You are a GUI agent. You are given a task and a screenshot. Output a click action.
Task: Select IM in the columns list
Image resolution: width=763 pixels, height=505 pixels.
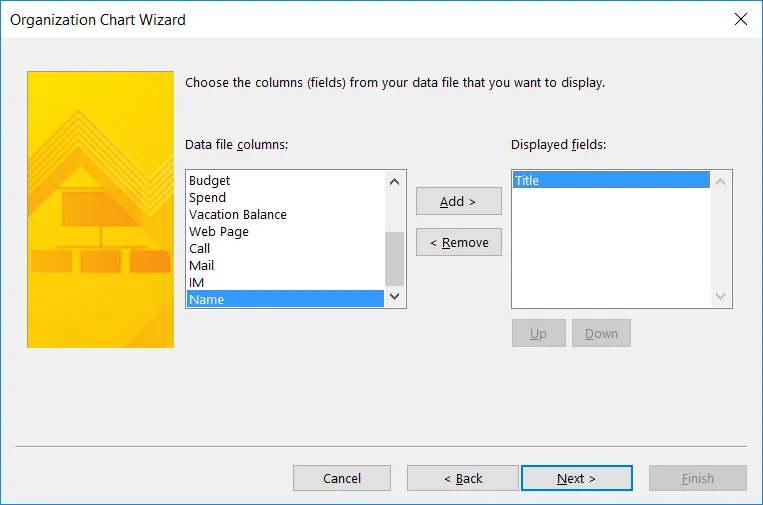point(285,283)
